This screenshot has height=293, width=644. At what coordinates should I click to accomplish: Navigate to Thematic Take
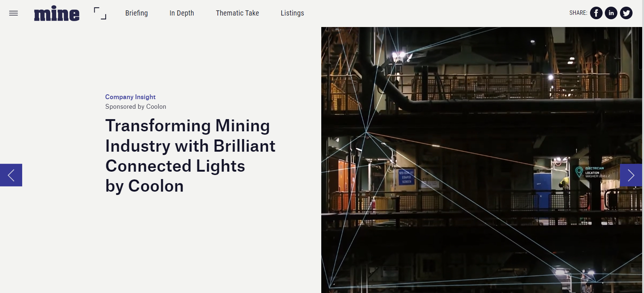(x=237, y=13)
